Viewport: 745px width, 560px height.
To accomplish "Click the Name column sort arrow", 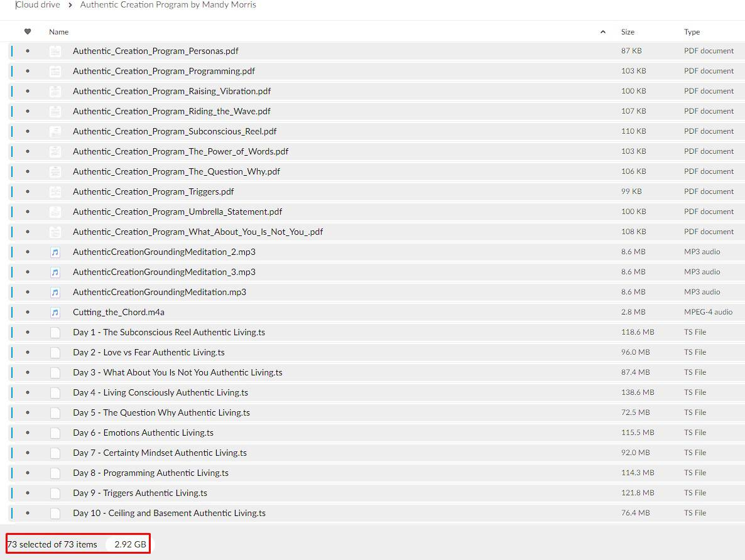I will tap(603, 32).
